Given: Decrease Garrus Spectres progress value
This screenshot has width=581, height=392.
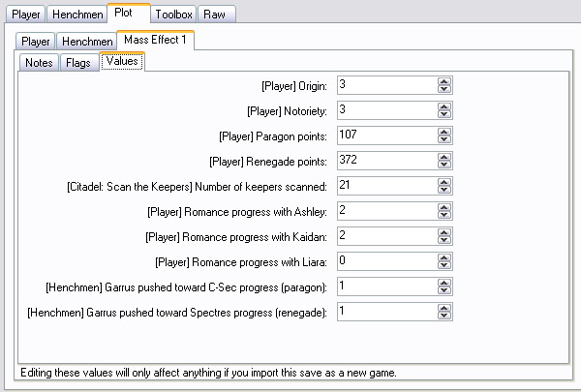Looking at the screenshot, I should click(444, 316).
